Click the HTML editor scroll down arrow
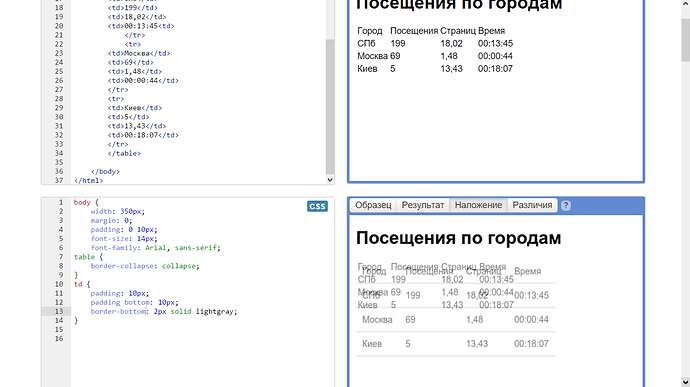Image resolution: width=690 pixels, height=387 pixels. tap(330, 180)
